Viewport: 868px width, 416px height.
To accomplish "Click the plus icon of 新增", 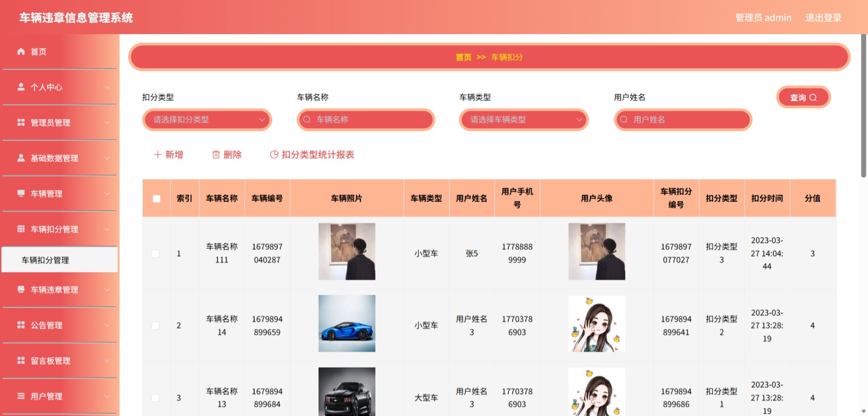I will [x=158, y=155].
